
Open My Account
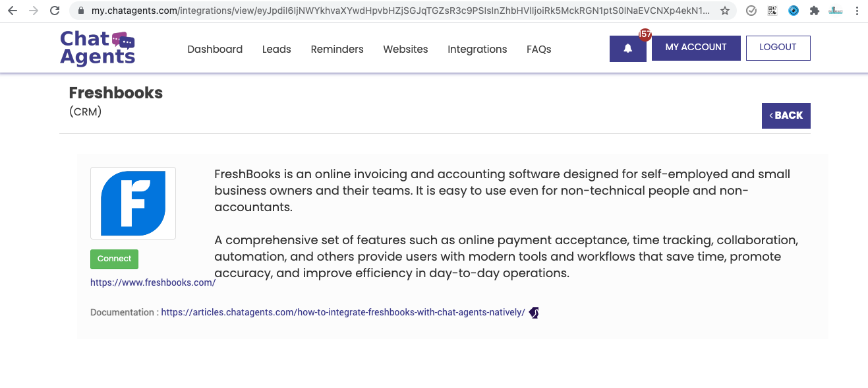point(696,48)
